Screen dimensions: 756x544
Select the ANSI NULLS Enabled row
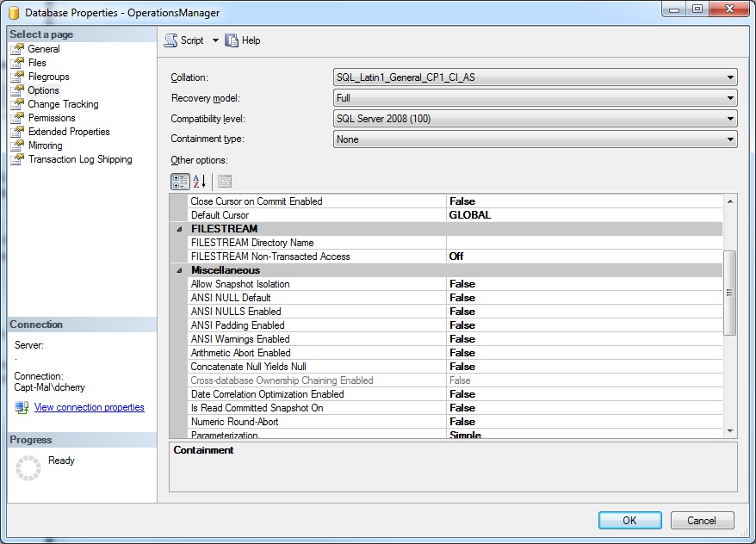pos(455,312)
